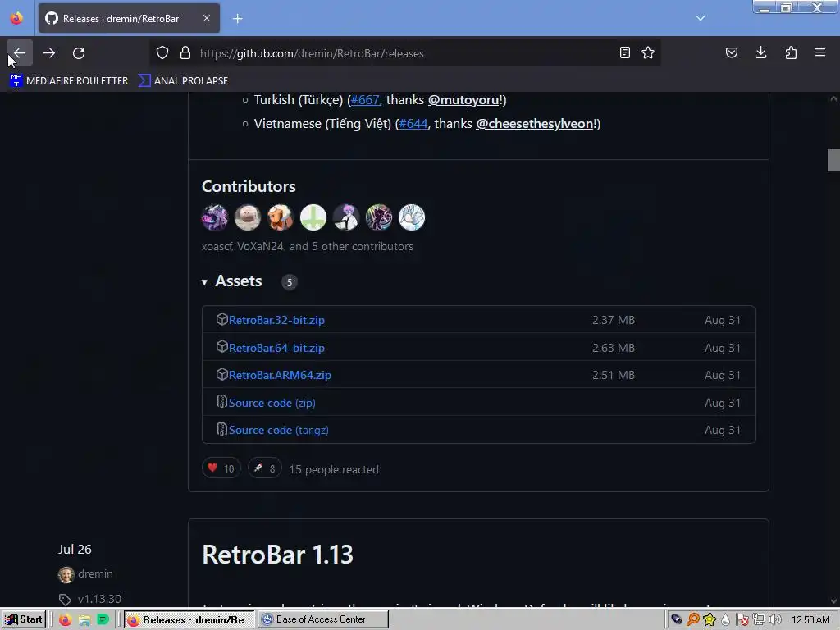840x630 pixels.
Task: Open the Windows Start button
Action: tap(23, 619)
